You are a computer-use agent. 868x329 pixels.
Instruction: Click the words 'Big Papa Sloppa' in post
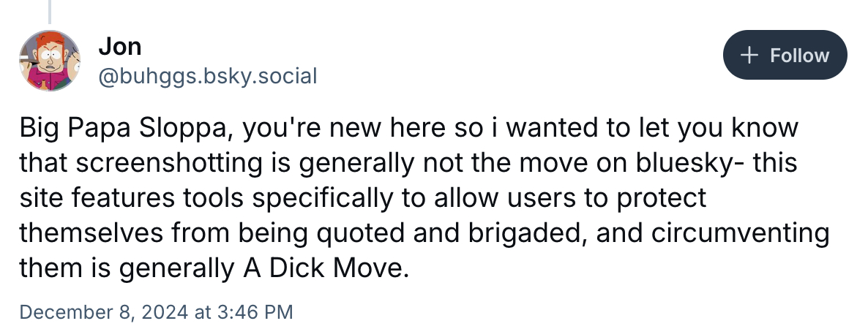point(124,129)
